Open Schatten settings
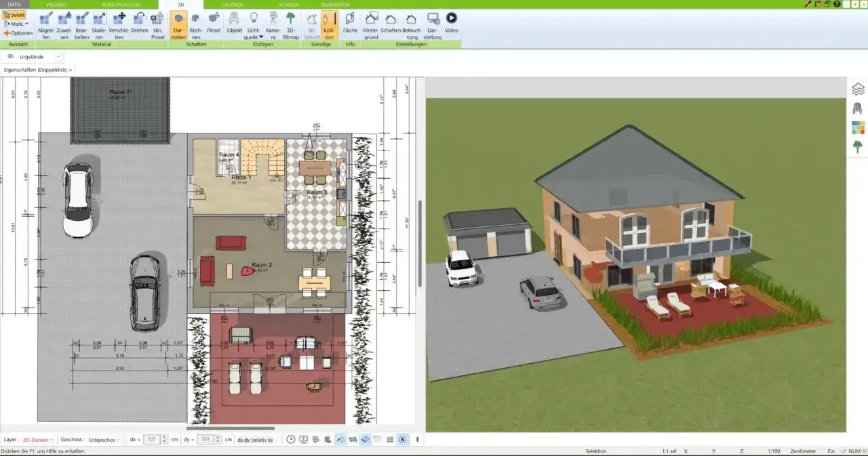 click(x=391, y=22)
